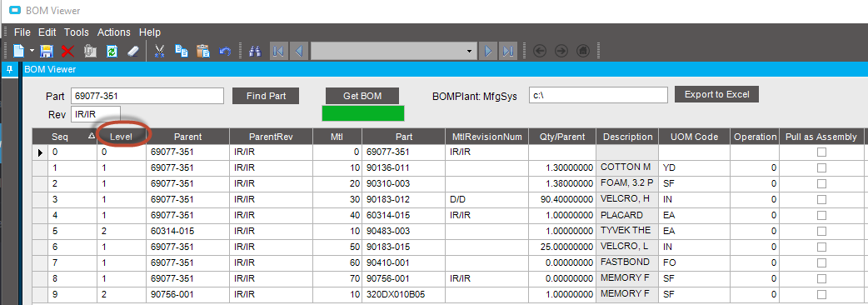Sort by the UOM Code column header
Screen dimensions: 868x305
(x=694, y=137)
